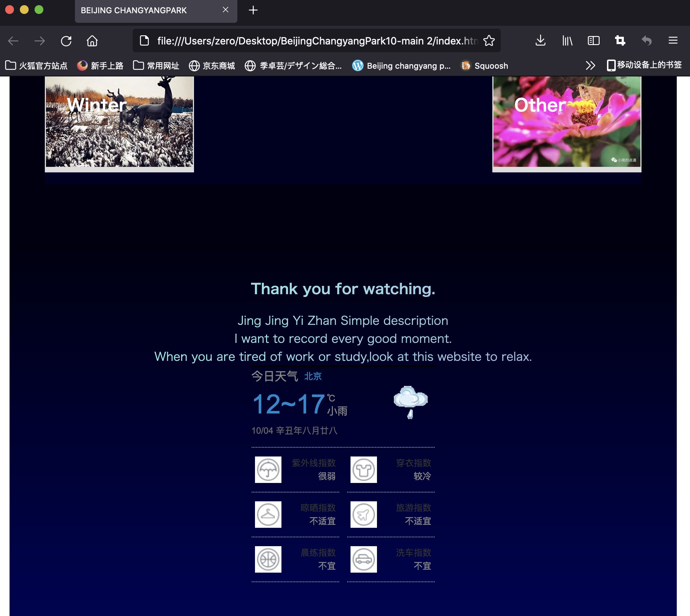Bookmark this page with the star icon
This screenshot has height=616, width=690.
tap(489, 41)
